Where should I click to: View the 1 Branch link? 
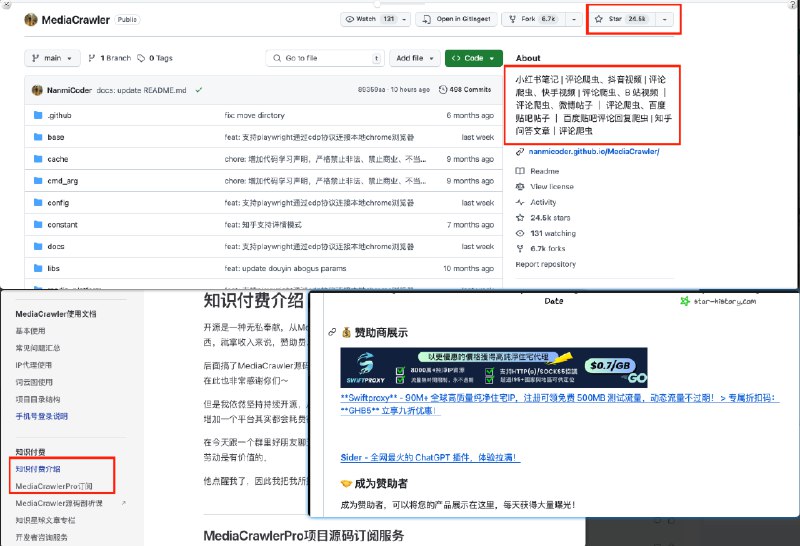pos(110,58)
